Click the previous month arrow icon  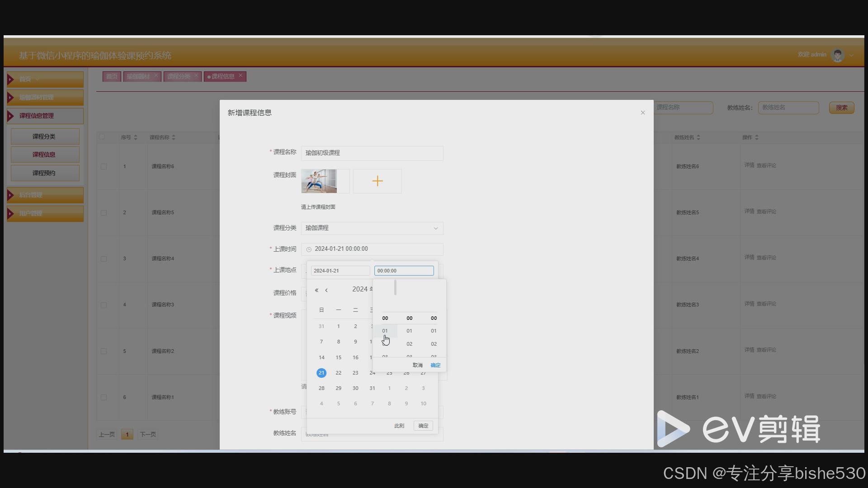326,290
